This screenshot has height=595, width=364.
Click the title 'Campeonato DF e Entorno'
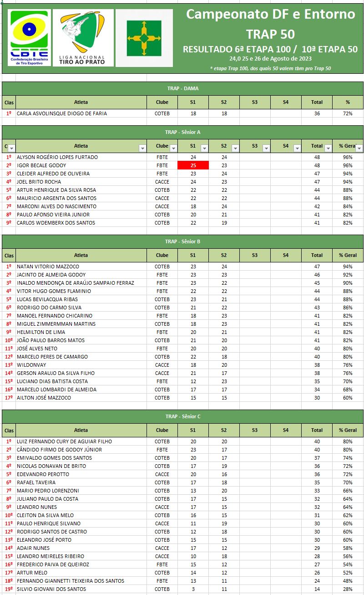(271, 14)
